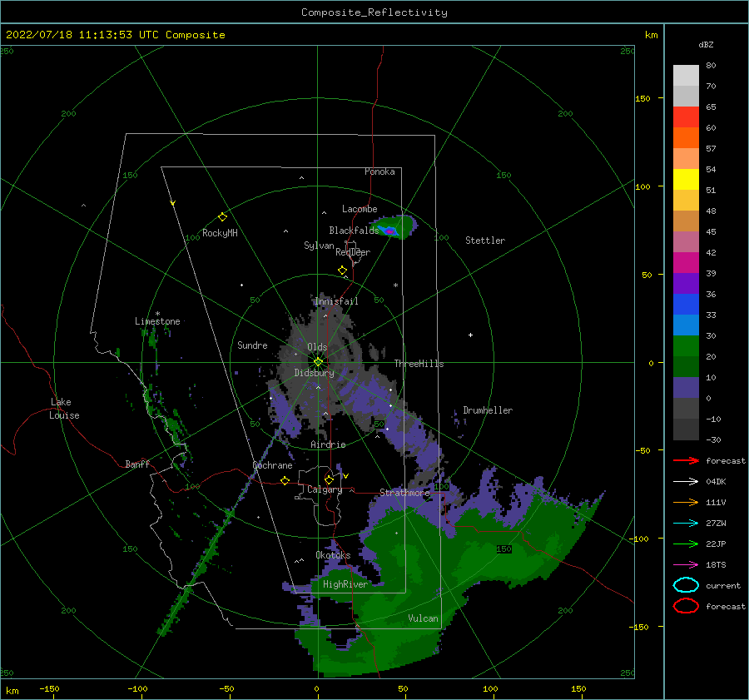Click the magenta 18TS arrow icon
Screen dimensions: 749x700
point(686,565)
